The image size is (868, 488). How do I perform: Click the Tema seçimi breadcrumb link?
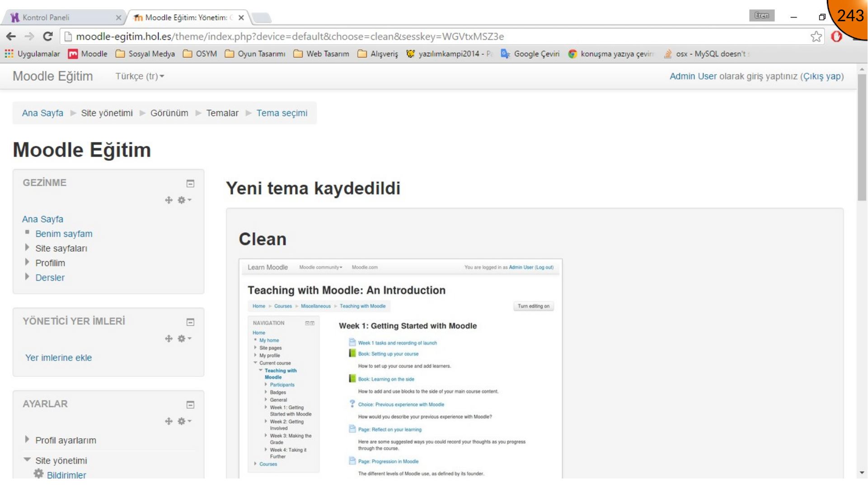(x=282, y=113)
